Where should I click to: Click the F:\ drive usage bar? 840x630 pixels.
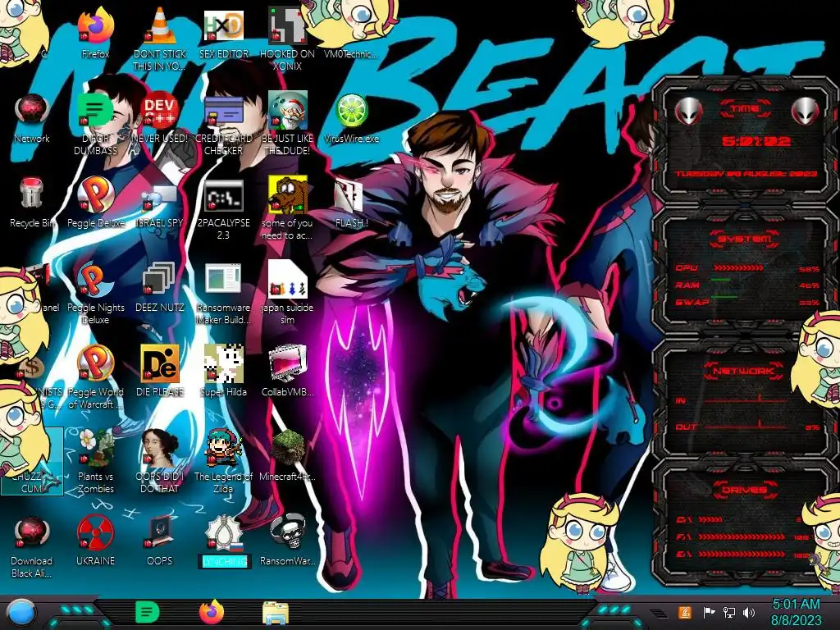pyautogui.click(x=742, y=536)
